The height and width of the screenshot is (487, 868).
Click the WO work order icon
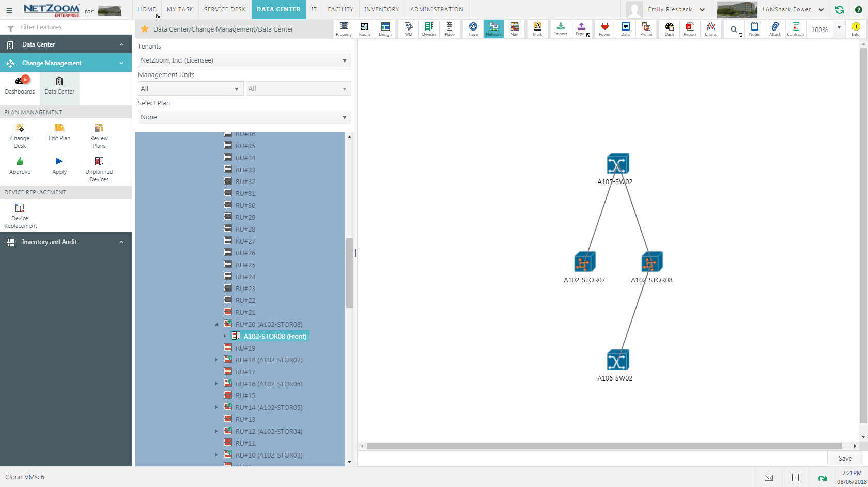click(x=408, y=29)
